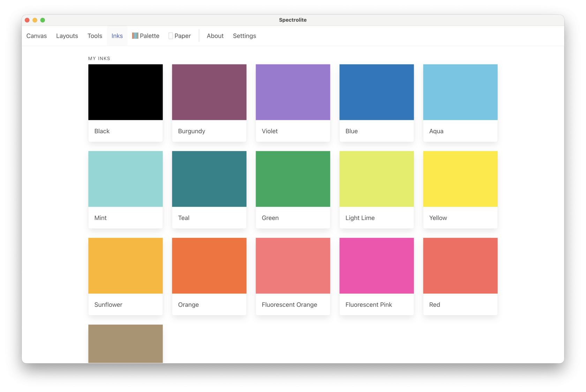This screenshot has height=392, width=586.
Task: Pick the Fluorescent Orange ink swatch
Action: point(293,266)
